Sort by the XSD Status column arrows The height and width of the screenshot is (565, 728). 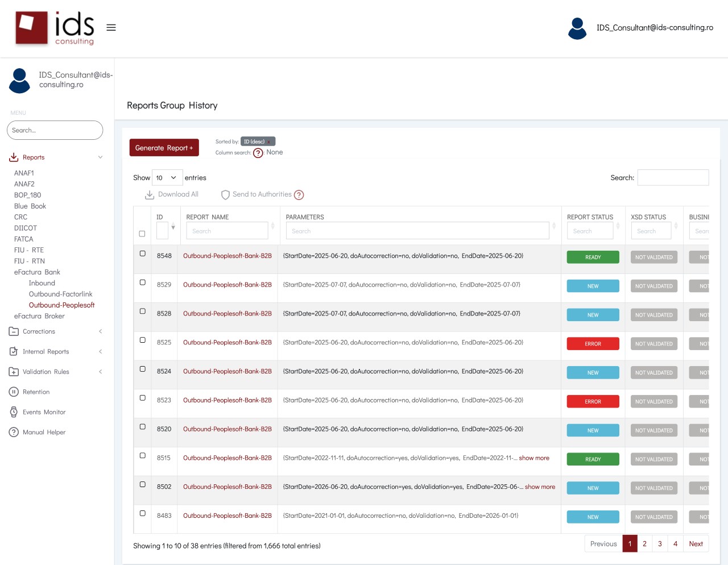[676, 226]
